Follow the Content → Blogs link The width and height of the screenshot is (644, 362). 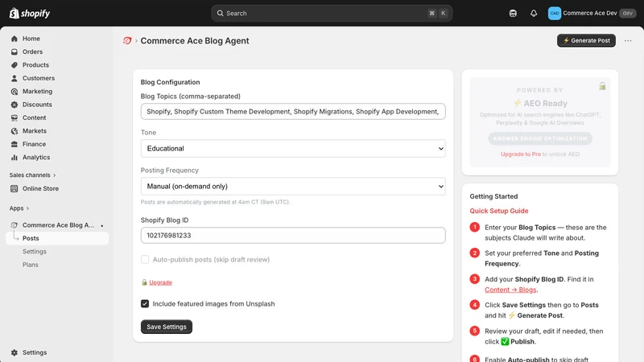pos(510,290)
